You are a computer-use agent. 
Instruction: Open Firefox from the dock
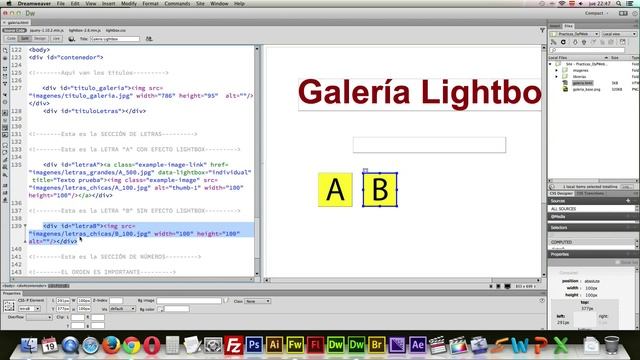tap(111, 345)
